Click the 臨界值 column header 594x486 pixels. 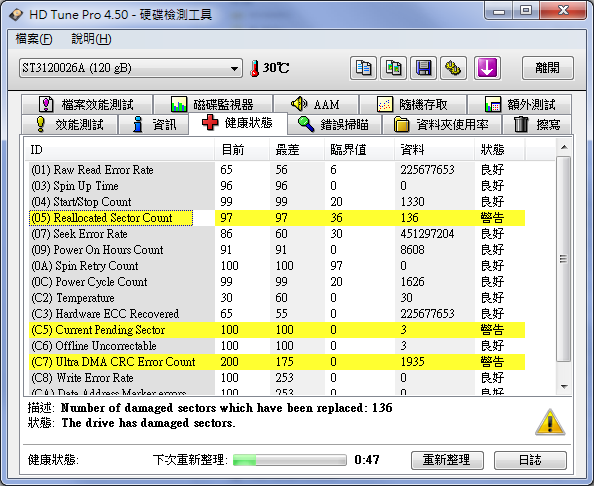coord(360,150)
